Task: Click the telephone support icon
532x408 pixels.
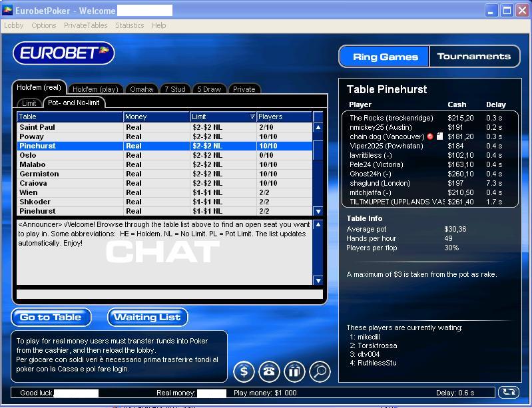Action: pos(269,371)
